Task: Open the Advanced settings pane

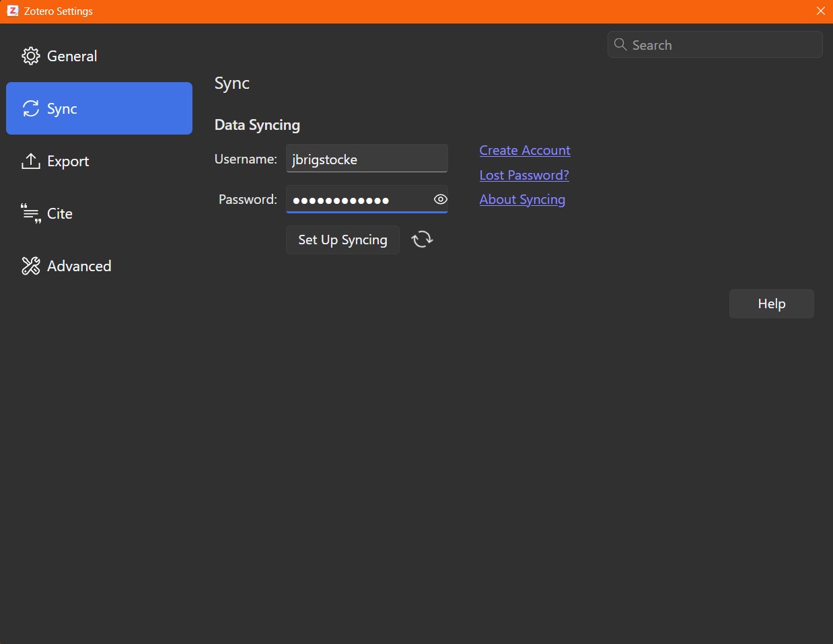Action: point(99,266)
